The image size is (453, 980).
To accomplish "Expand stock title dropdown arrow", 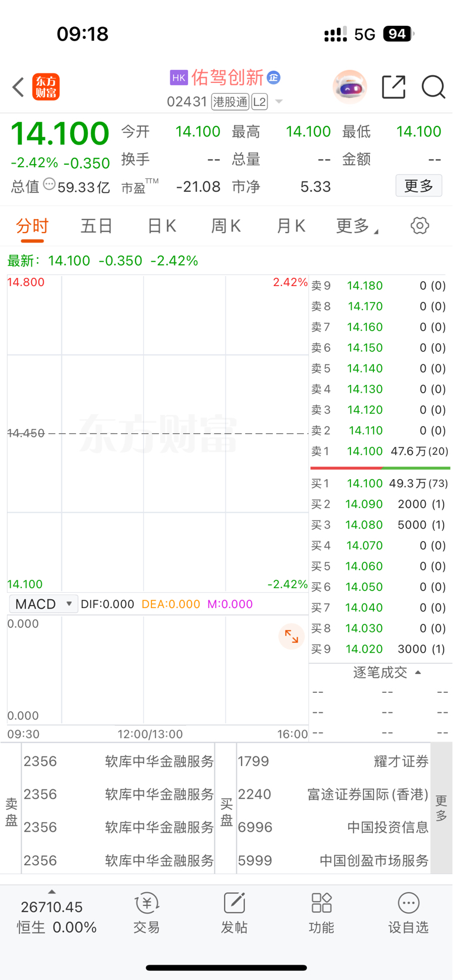I will 279,102.
